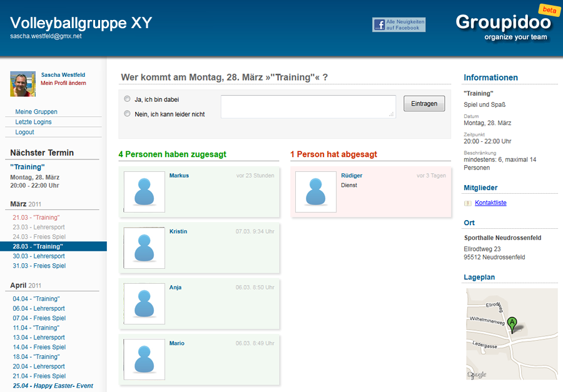
Task: Open the Kontaktliste link
Action: click(490, 203)
